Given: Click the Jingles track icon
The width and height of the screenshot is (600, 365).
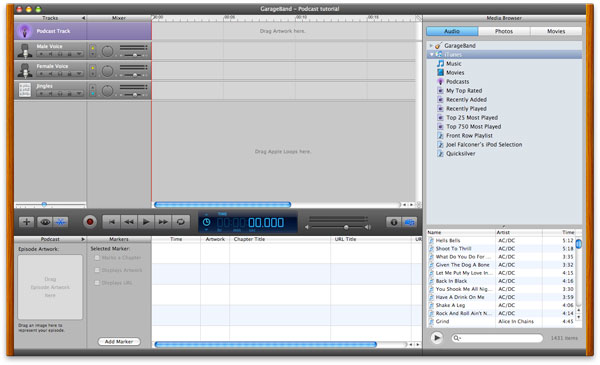Looking at the screenshot, I should [25, 90].
